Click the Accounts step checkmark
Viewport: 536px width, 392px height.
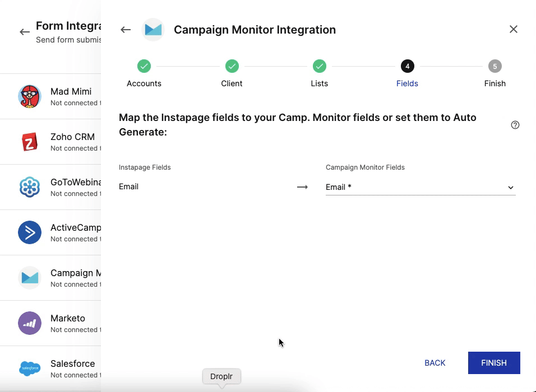click(x=144, y=66)
